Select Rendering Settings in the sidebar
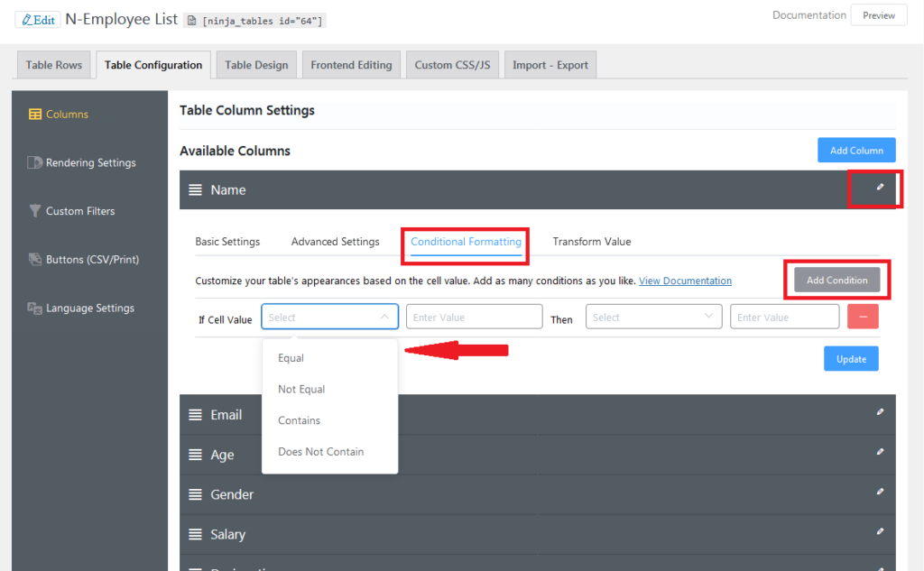 [x=88, y=162]
